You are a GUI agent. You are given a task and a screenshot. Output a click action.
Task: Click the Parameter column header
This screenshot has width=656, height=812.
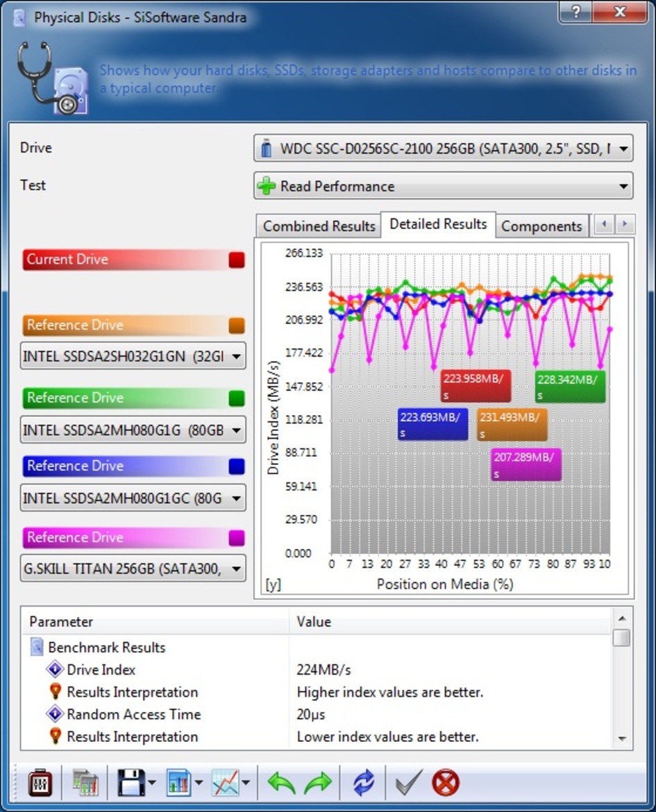(155, 621)
